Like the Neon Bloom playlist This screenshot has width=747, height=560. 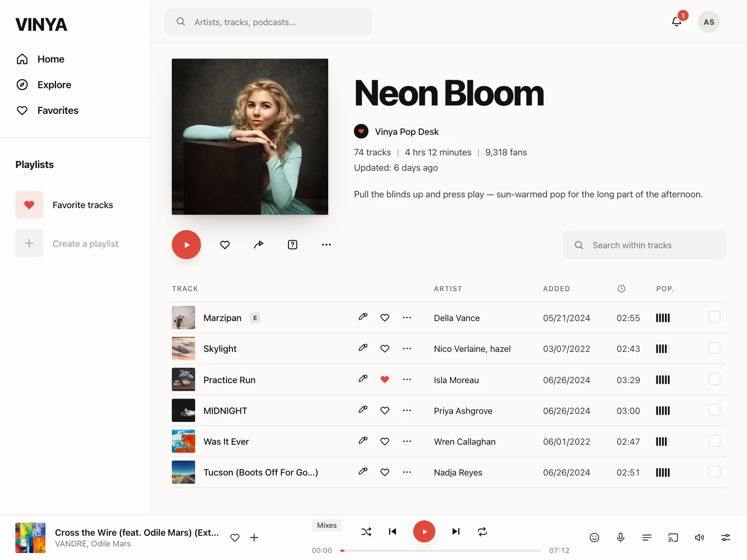[x=225, y=245]
